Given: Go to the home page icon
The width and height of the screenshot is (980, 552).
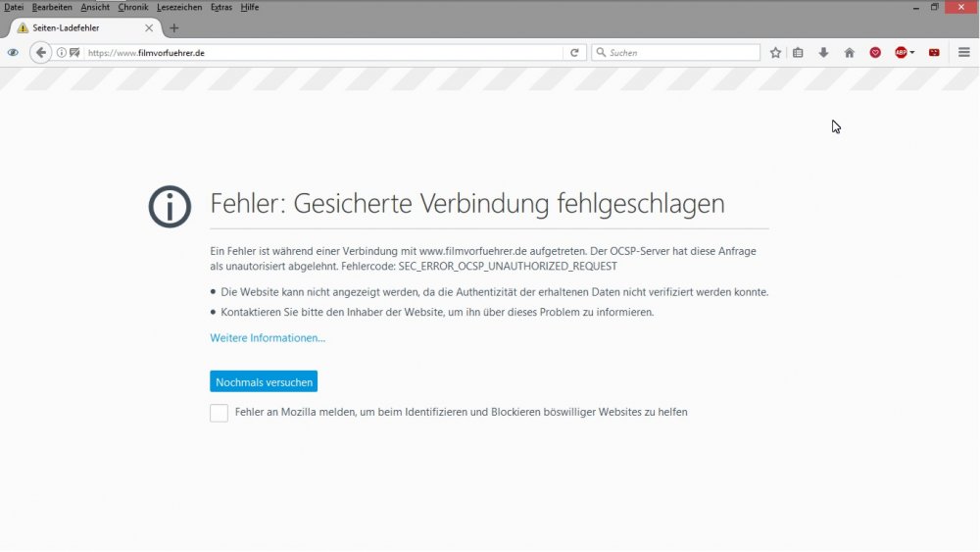Looking at the screenshot, I should (849, 53).
